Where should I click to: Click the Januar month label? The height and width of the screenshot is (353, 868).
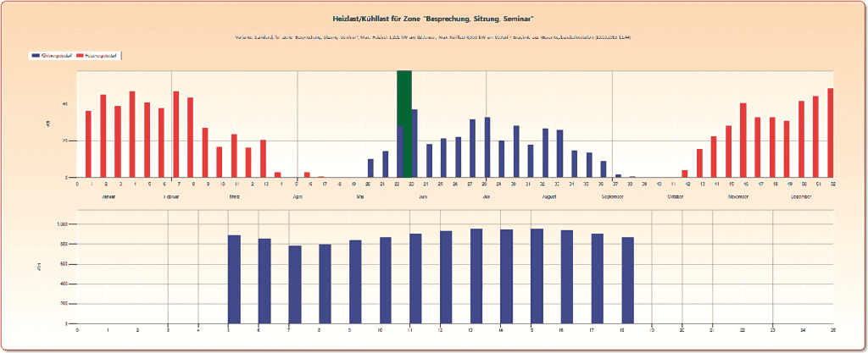point(108,196)
